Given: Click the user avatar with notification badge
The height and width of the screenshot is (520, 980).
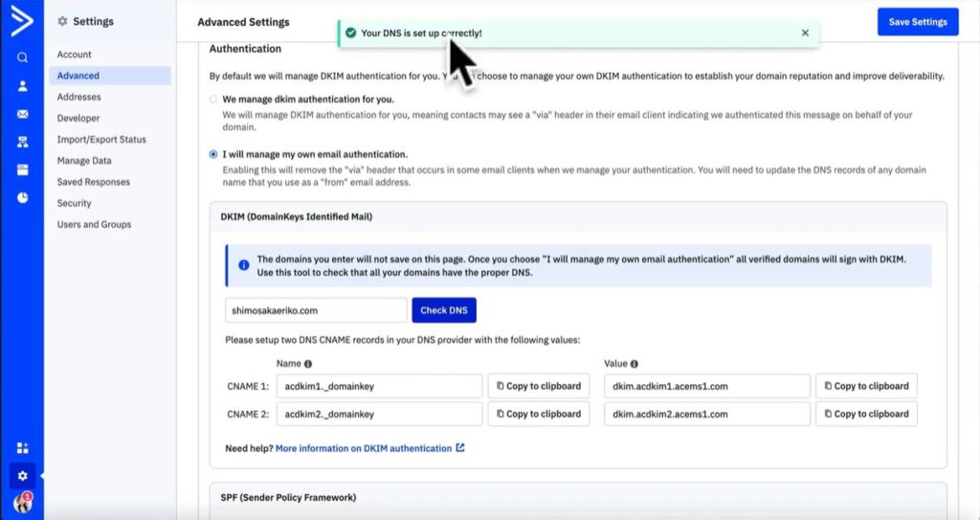Looking at the screenshot, I should (22, 503).
